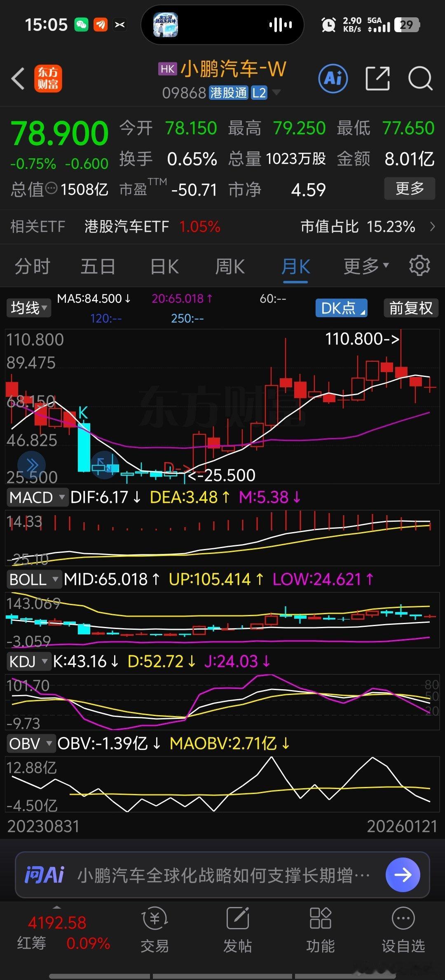Tap the battery indicator showing 29

[407, 25]
